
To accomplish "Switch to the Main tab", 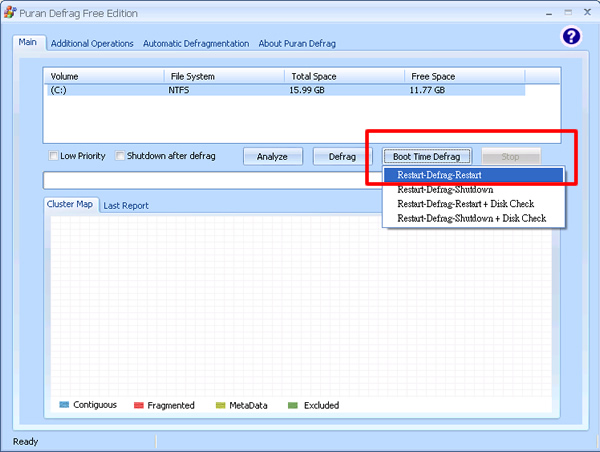I will (28, 42).
